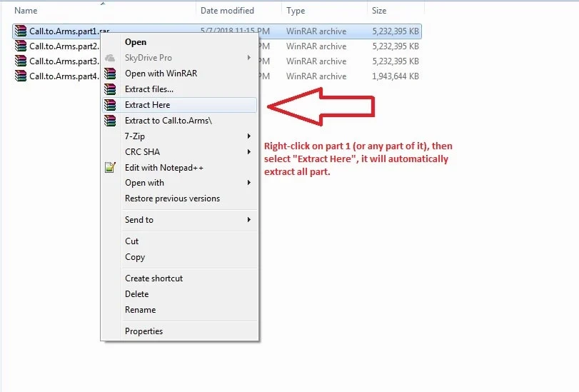Click the WinRAR icon beside Call.to.Arms.part4
This screenshot has width=579, height=392.
click(x=21, y=76)
